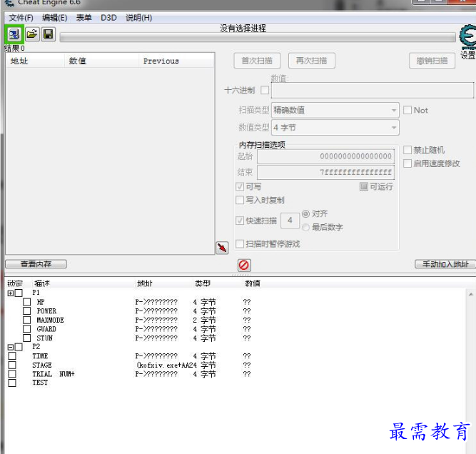Lock the HP entry checkbox
Viewport: 476px width, 454px height.
tap(26, 302)
